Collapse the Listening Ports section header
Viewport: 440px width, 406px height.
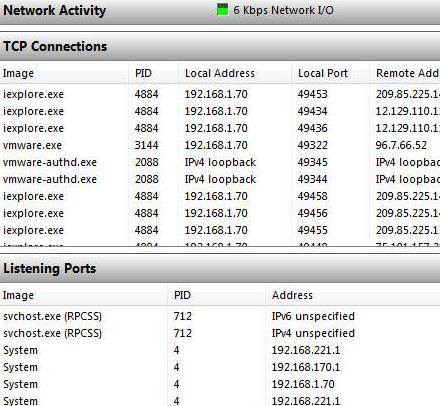click(x=220, y=269)
